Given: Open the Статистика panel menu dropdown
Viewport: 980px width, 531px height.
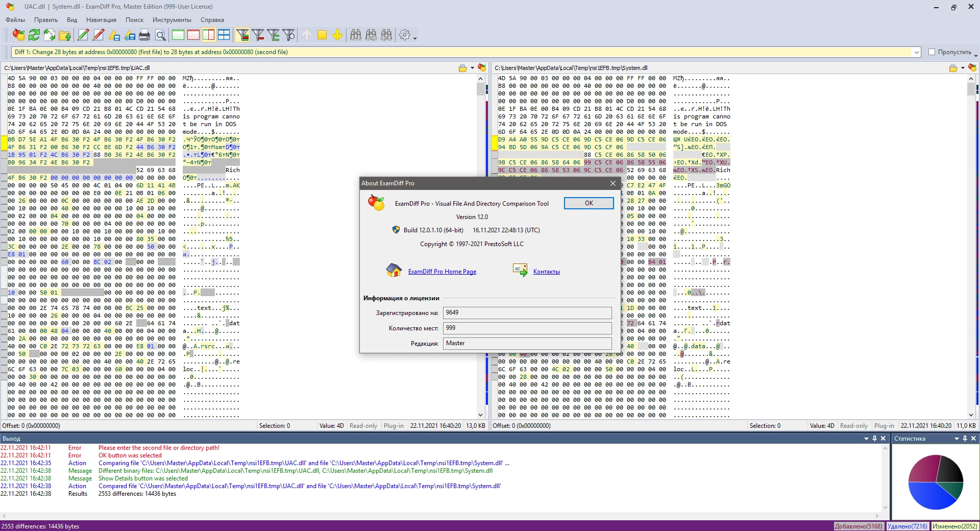Looking at the screenshot, I should pyautogui.click(x=957, y=439).
